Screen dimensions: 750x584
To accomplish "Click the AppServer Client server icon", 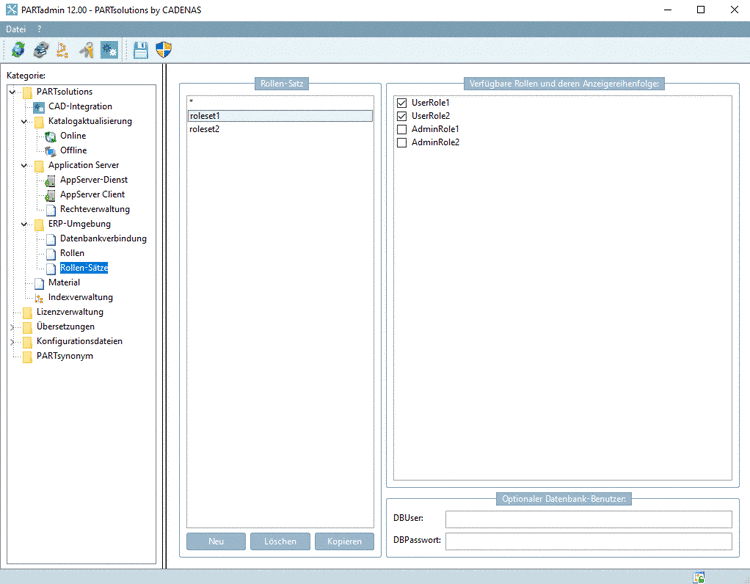I will coord(50,195).
